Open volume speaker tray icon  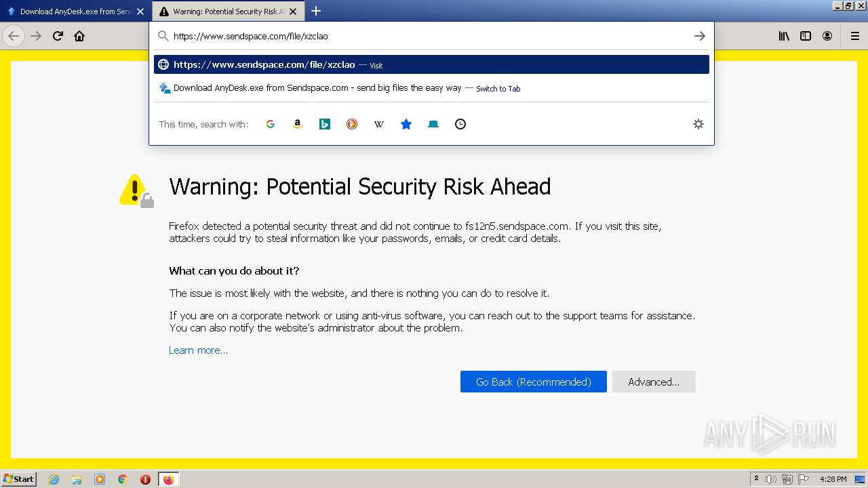tap(771, 479)
